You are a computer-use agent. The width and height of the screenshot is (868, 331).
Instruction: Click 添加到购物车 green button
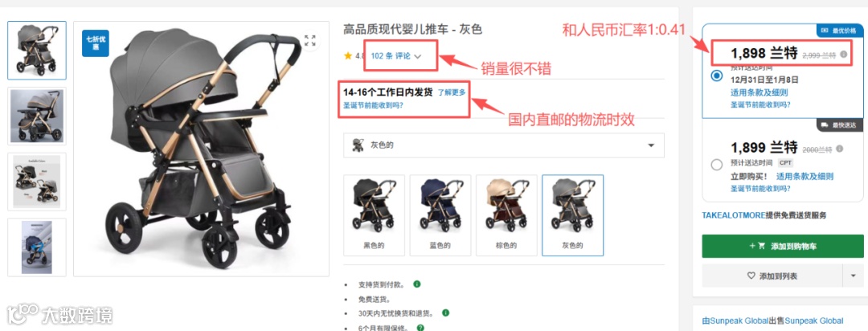pyautogui.click(x=783, y=246)
